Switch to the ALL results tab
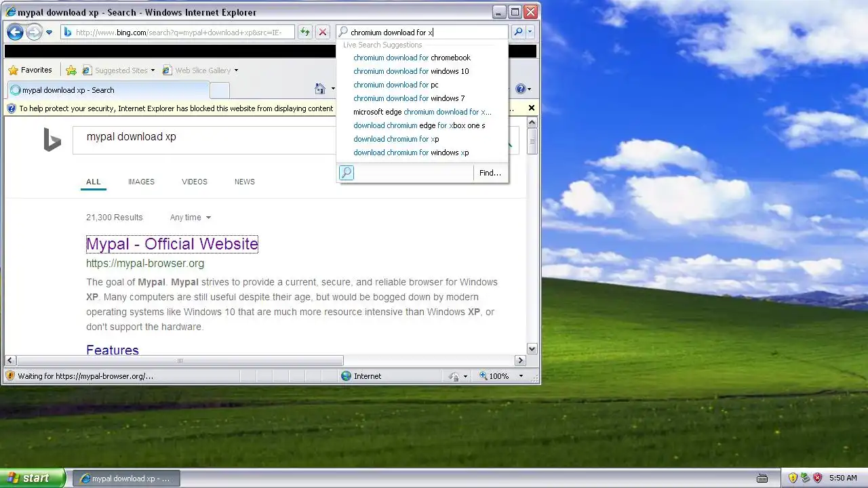Viewport: 868px width, 488px height. point(94,182)
